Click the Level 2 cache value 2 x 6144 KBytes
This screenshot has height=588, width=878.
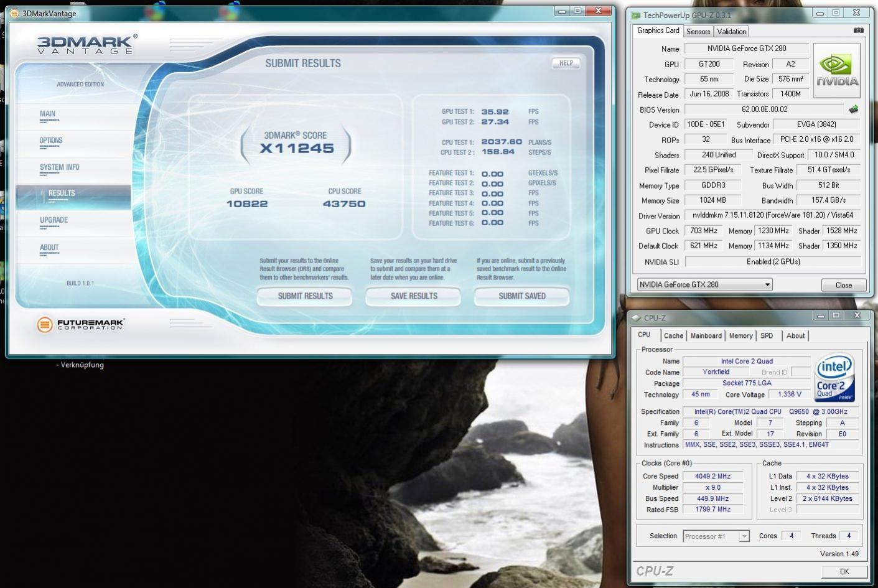tap(828, 499)
